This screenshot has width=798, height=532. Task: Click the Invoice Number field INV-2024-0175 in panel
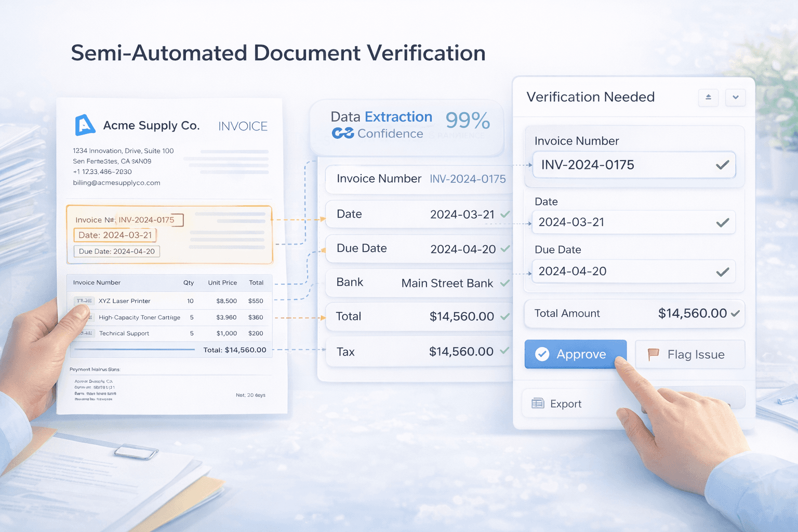pyautogui.click(x=634, y=165)
